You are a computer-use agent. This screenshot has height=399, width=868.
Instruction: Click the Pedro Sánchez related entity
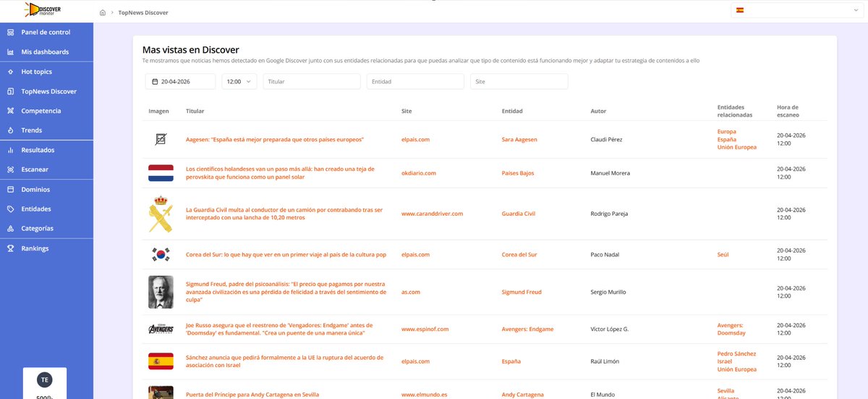(736, 353)
